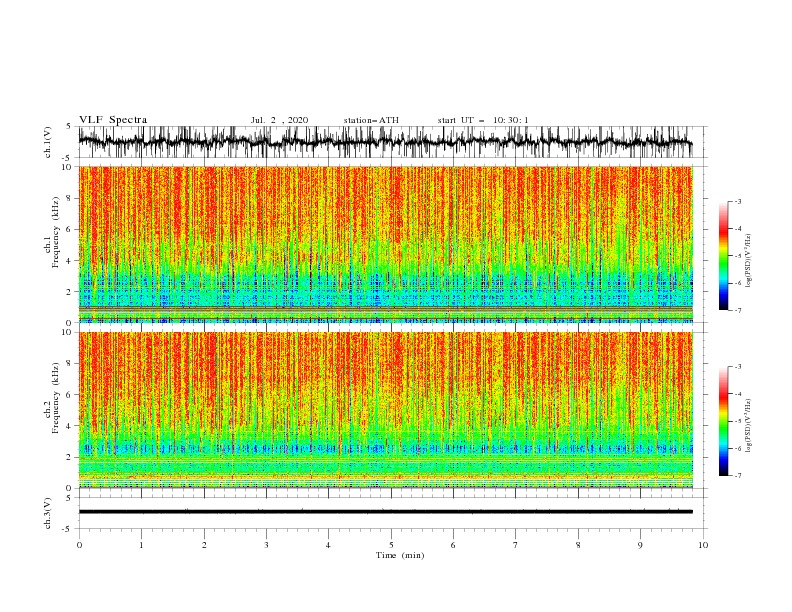Click the "-7" tick on ch.2 colorbar
Image resolution: width=792 pixels, height=612 pixels.
point(738,476)
